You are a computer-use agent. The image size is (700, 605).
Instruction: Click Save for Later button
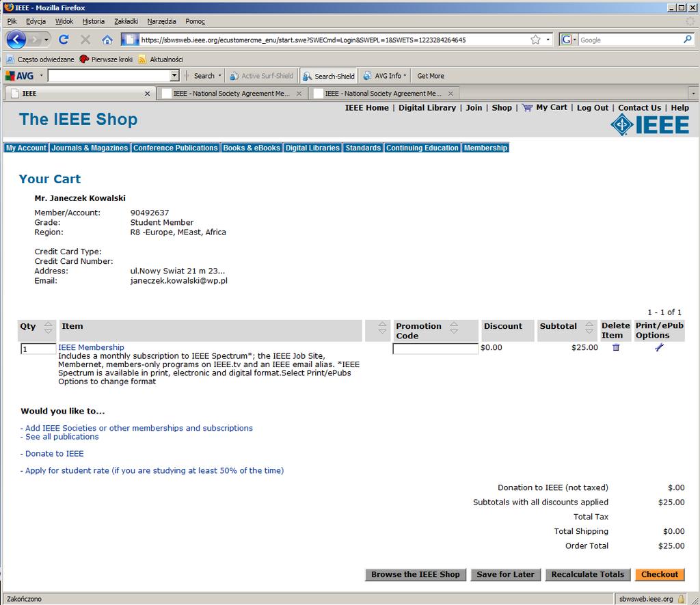(505, 575)
